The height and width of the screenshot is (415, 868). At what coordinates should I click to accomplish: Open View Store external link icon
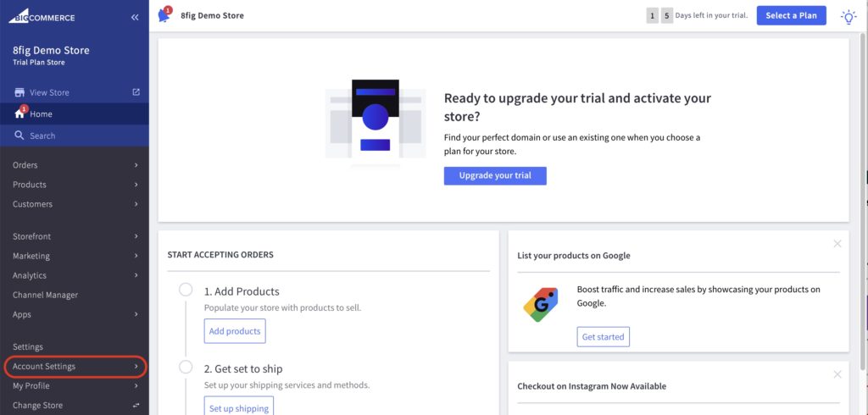pos(136,92)
